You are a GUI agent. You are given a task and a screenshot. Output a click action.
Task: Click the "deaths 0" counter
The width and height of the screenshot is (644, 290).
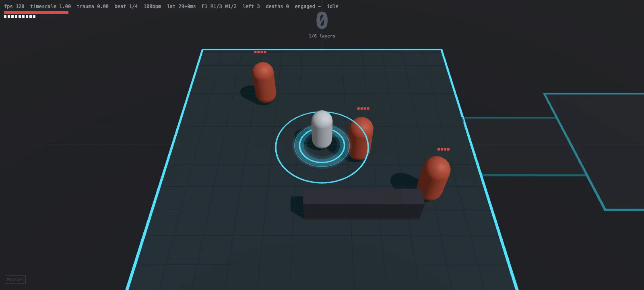[x=277, y=6]
